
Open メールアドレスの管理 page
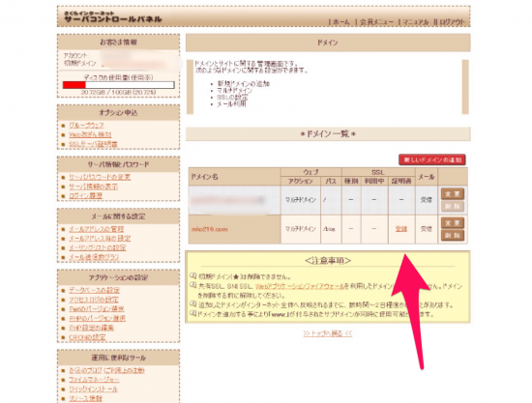click(x=97, y=229)
